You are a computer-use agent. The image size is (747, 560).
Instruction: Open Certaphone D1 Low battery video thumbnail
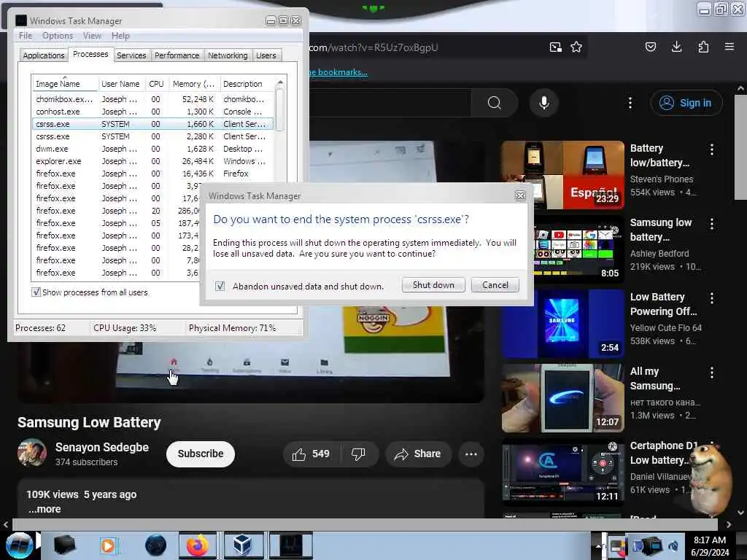click(x=562, y=472)
